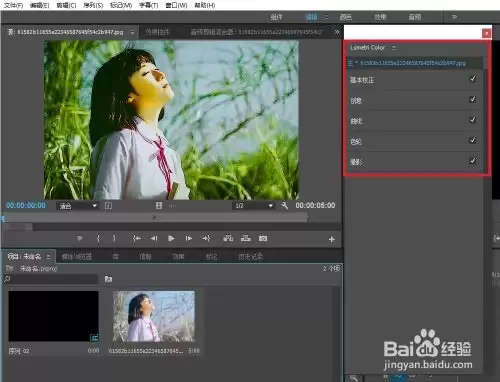
Task: Open the 库 tab in the project panel
Action: click(x=116, y=256)
